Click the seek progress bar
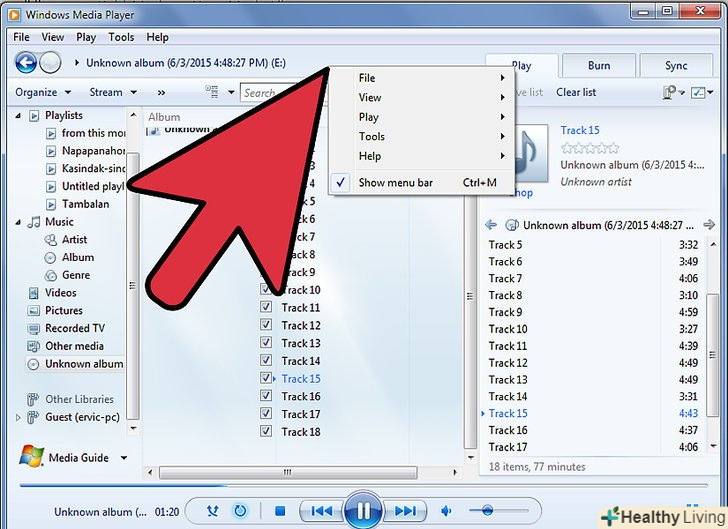This screenshot has width=728, height=529. point(364,485)
